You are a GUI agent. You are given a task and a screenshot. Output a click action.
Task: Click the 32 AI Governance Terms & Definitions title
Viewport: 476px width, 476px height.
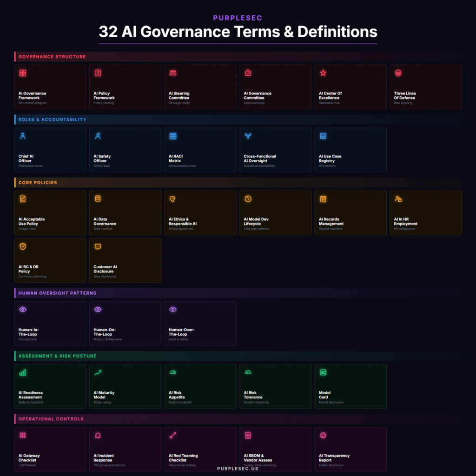coord(238,32)
